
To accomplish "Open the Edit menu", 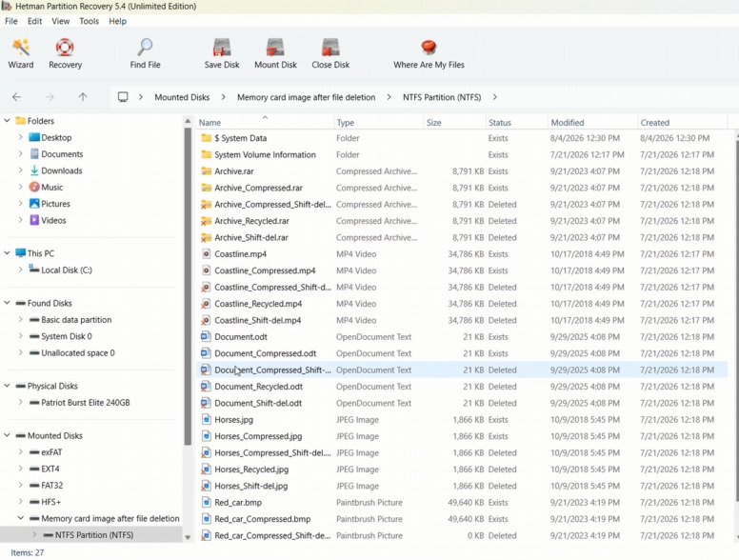I will click(x=34, y=21).
